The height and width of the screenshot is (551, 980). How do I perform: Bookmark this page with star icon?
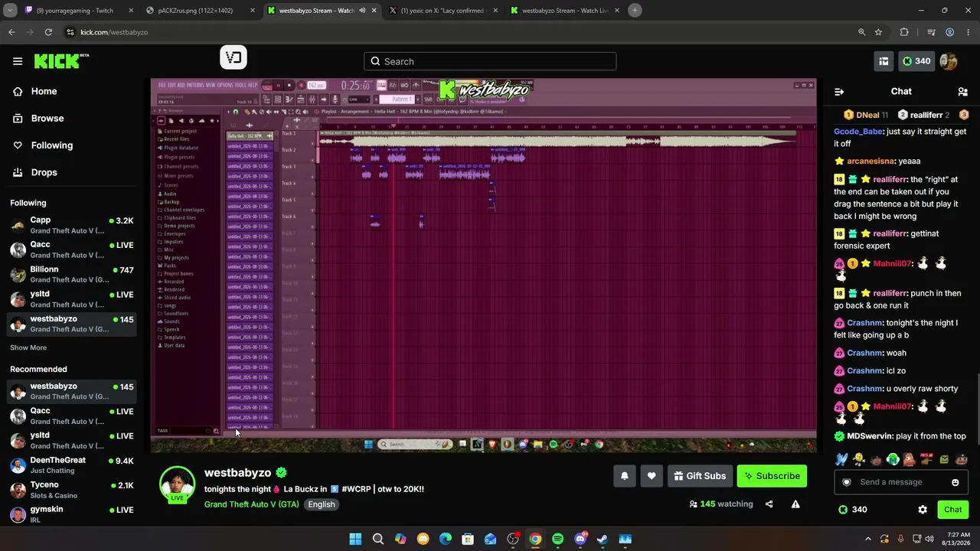[878, 32]
